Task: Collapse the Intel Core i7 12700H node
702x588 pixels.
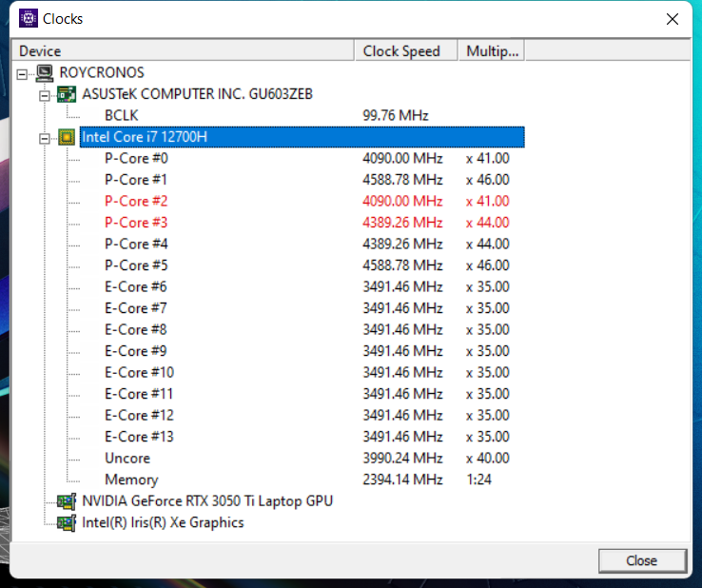Action: click(x=45, y=138)
